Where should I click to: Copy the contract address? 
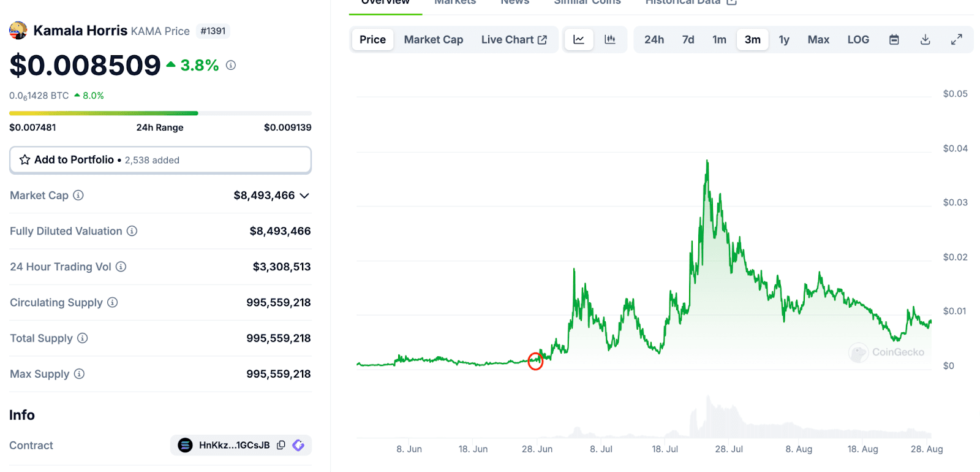pyautogui.click(x=281, y=445)
